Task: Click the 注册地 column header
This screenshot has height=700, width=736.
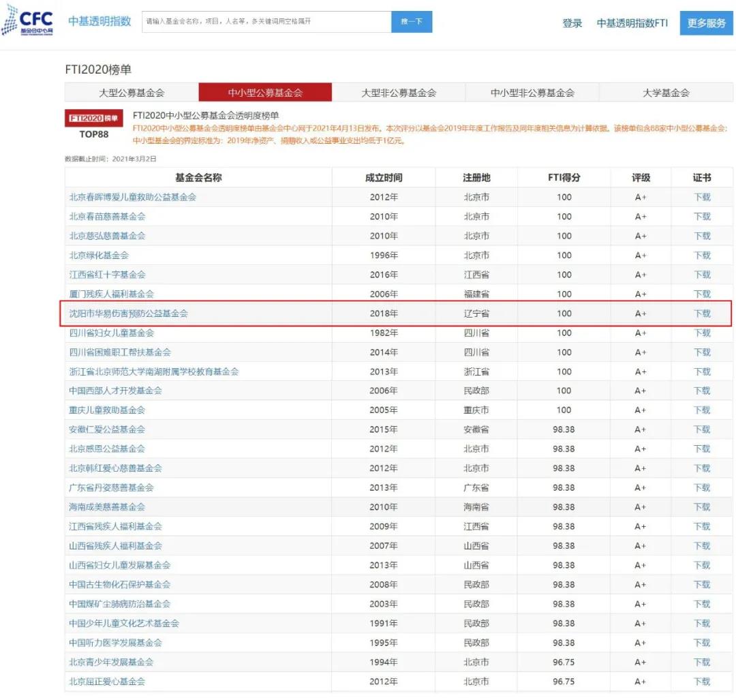Action: (476, 177)
